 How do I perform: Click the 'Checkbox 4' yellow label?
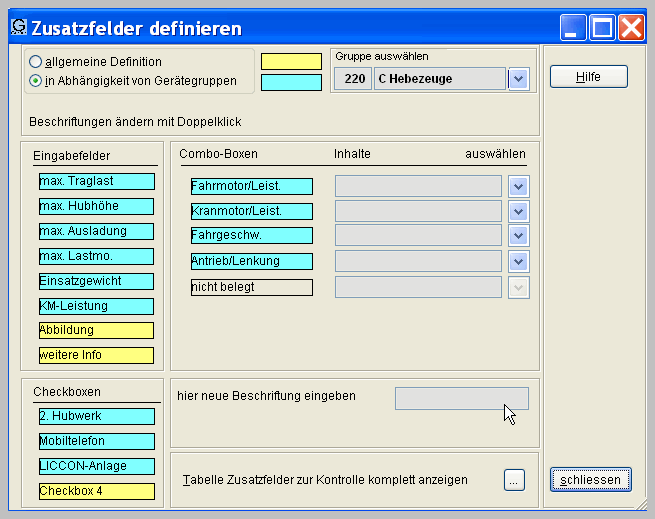click(96, 491)
